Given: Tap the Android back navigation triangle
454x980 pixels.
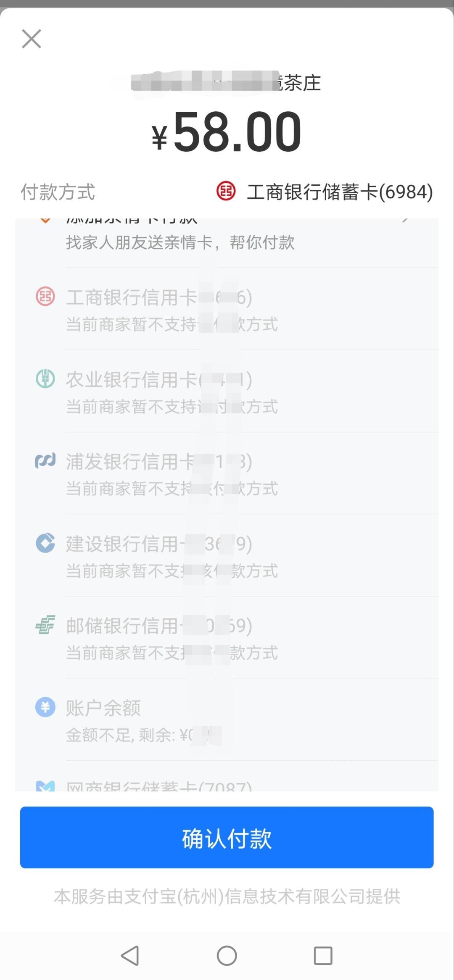Looking at the screenshot, I should [x=130, y=956].
